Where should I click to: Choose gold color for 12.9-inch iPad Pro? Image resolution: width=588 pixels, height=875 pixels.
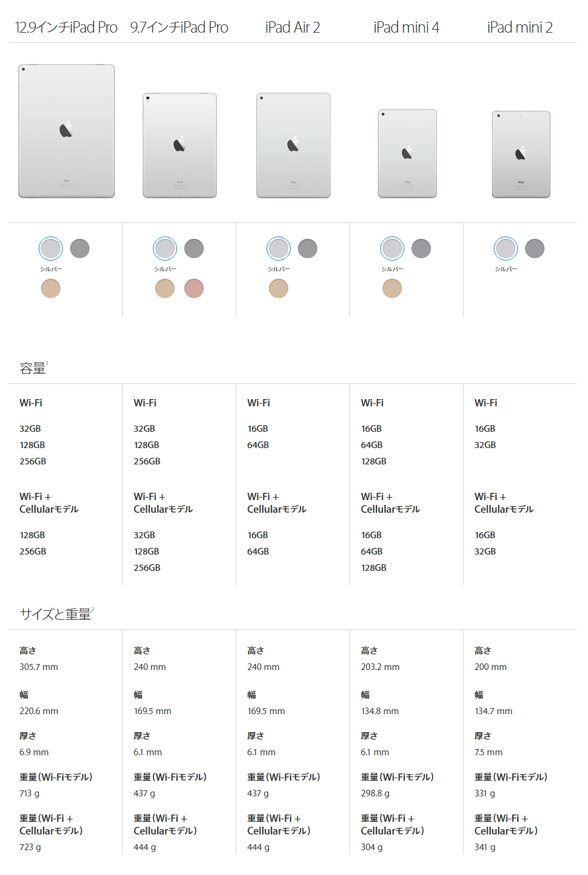(x=51, y=288)
